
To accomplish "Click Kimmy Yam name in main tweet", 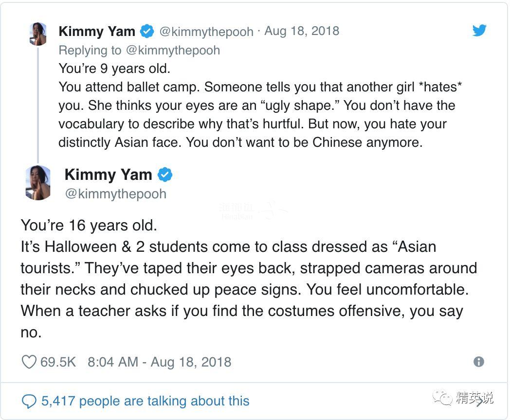I will pyautogui.click(x=109, y=175).
